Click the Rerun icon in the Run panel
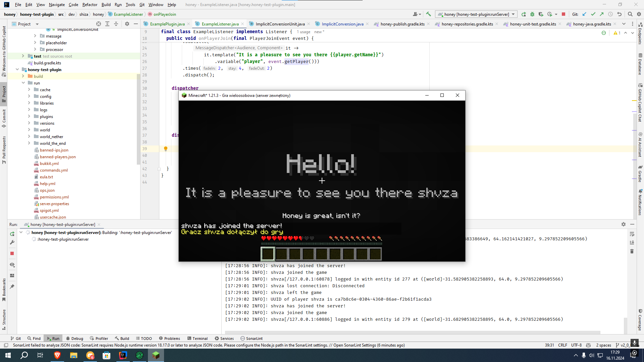 12,234
